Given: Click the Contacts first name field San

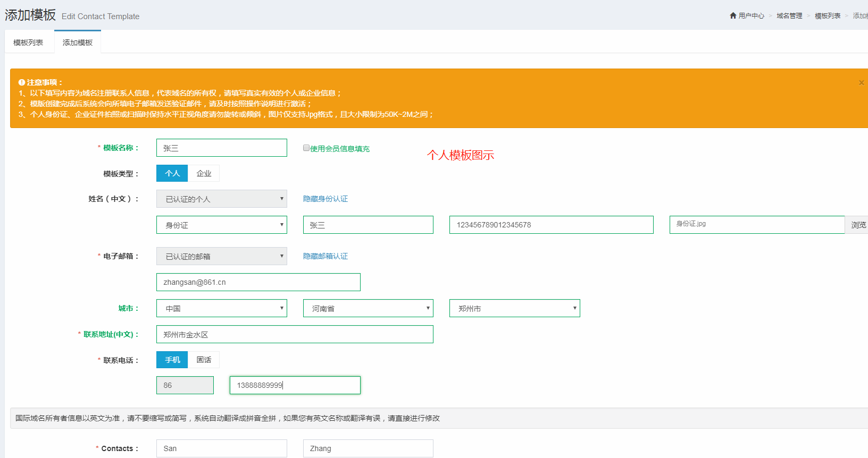Looking at the screenshot, I should pyautogui.click(x=222, y=448).
